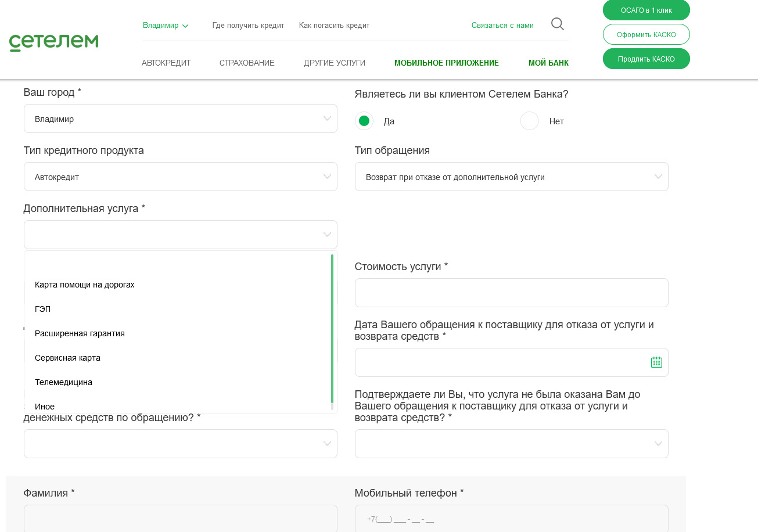Screen dimensions: 758x532
Task: Open the АВТОКРЕДИТ menu item
Action: [166, 63]
